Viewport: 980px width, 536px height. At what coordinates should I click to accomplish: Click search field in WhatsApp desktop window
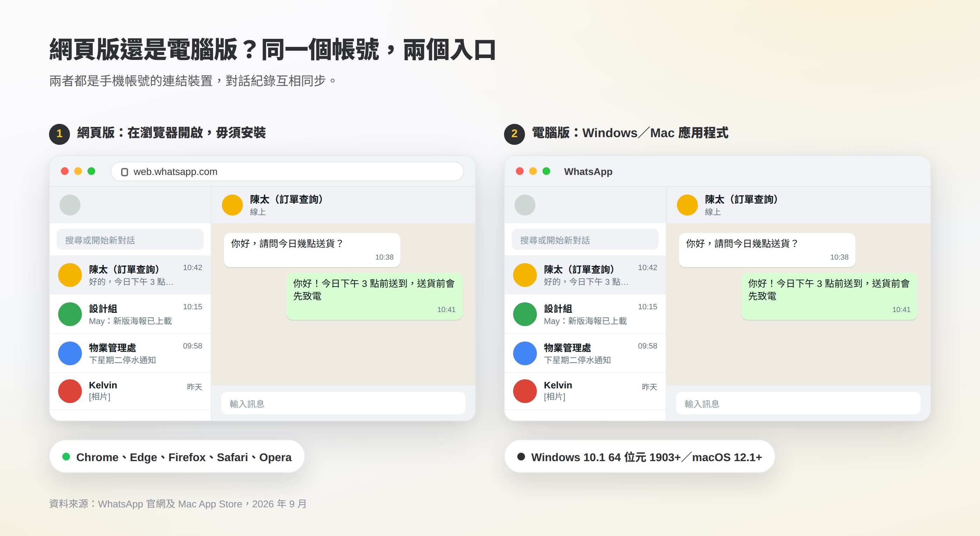click(x=585, y=240)
